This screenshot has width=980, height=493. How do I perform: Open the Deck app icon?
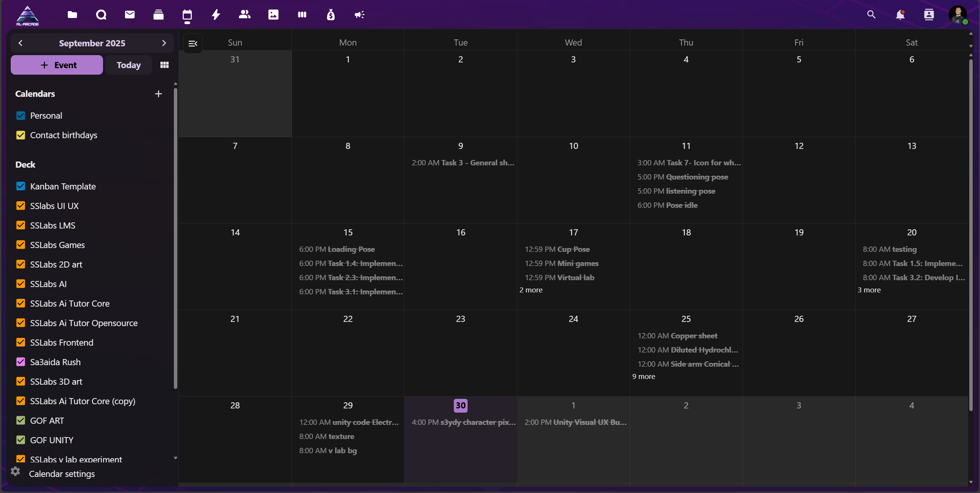(159, 15)
